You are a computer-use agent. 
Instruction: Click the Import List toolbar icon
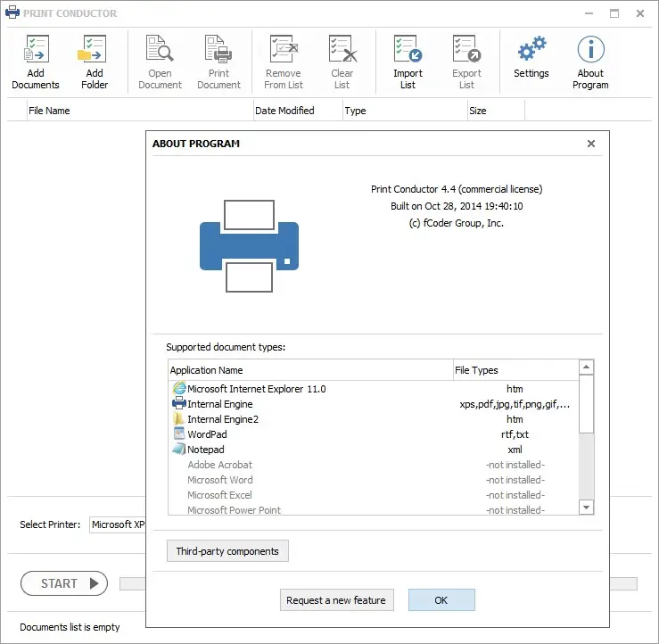[x=408, y=49]
